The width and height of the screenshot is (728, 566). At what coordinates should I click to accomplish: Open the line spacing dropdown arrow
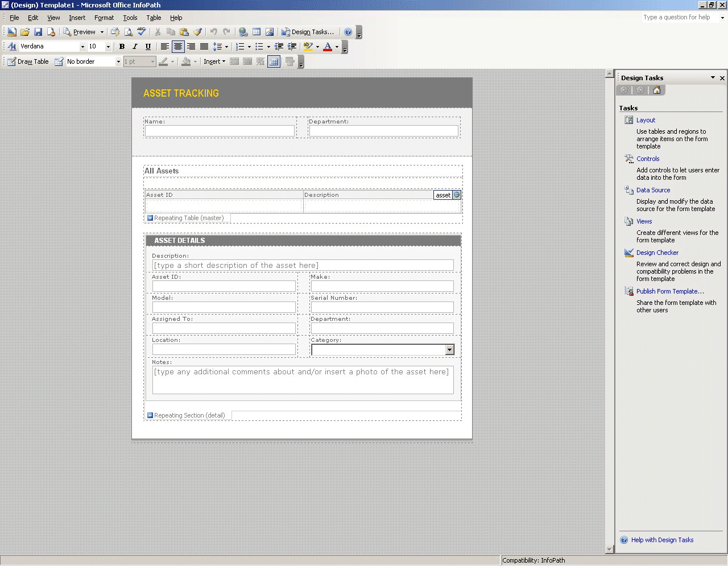point(226,47)
